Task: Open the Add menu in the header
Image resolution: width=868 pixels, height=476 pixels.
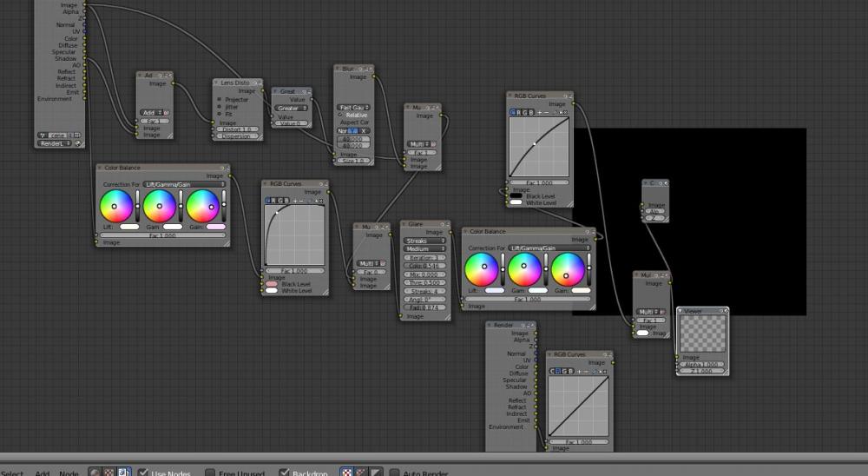Action: point(43,473)
